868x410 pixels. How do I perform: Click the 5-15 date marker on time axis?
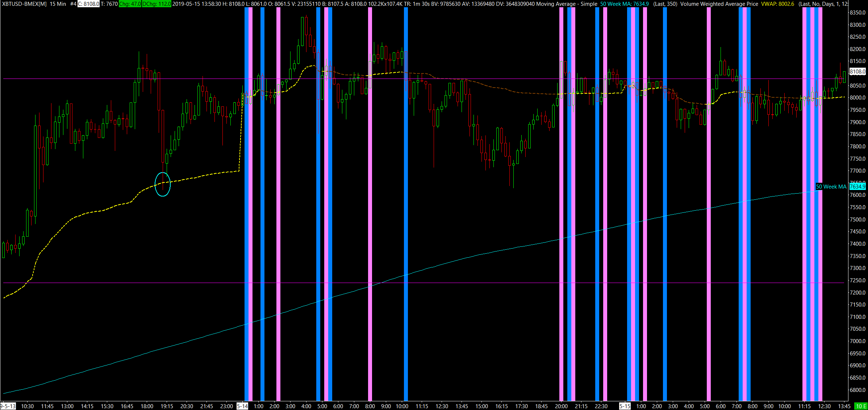[625, 406]
